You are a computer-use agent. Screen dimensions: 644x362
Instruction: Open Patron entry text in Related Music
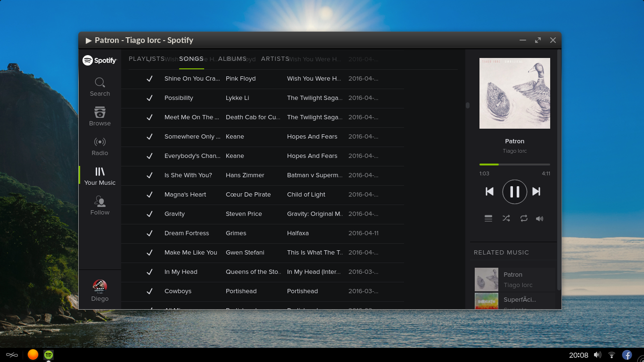click(513, 274)
